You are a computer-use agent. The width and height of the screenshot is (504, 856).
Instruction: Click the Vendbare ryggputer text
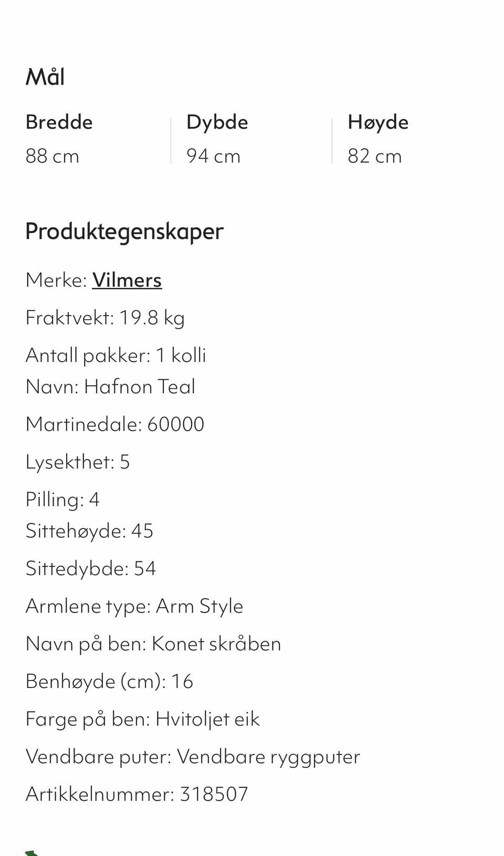click(268, 757)
